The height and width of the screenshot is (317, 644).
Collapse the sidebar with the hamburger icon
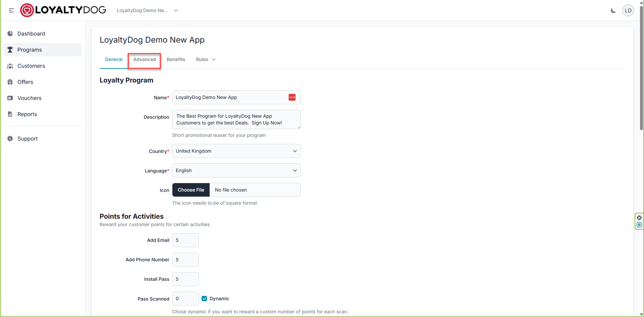(11, 10)
